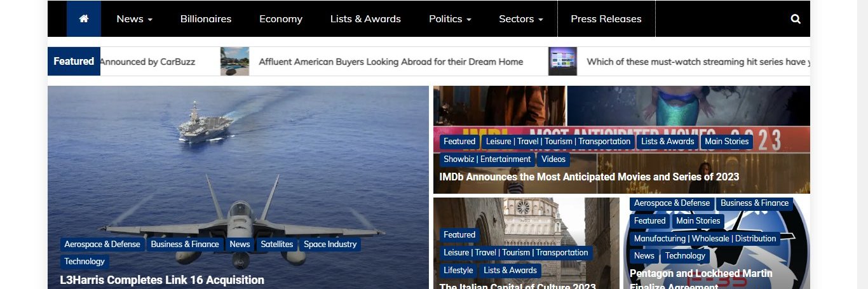Screen dimensions: 868x289
Task: Select Leisure Travel Tourism tag on Italian Capital article
Action: point(516,253)
